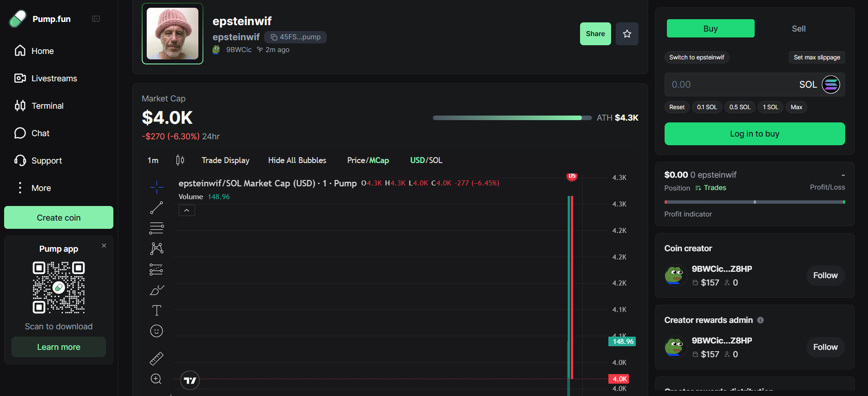Viewport: 868px width, 396px height.
Task: Click the star favorite icon next to Share
Action: [x=627, y=34]
